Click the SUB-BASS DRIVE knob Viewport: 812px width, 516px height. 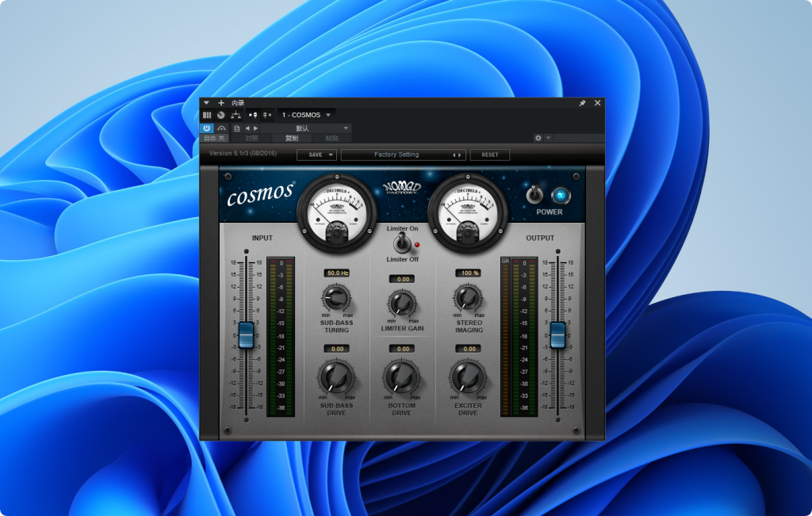(336, 377)
